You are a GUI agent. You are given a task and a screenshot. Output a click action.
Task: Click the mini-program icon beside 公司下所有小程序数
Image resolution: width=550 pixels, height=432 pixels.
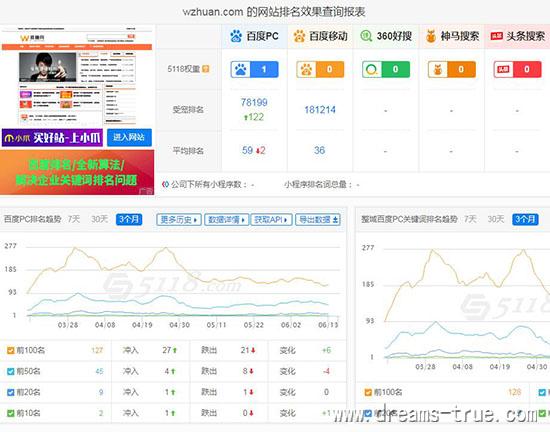click(165, 184)
